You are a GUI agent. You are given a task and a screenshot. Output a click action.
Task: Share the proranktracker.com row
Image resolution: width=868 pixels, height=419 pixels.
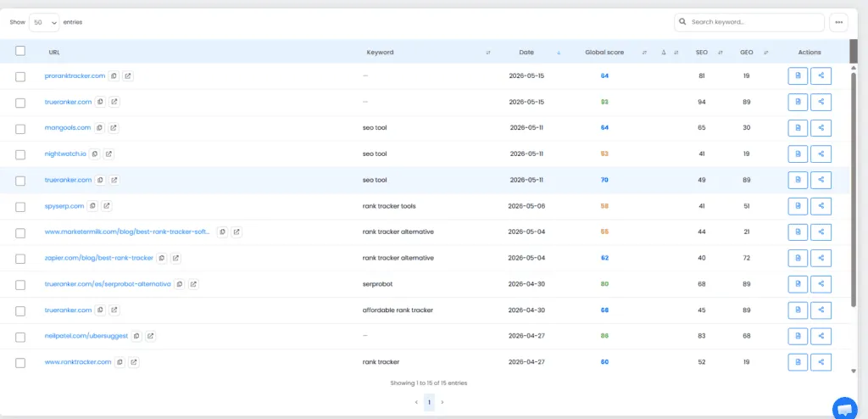(821, 76)
